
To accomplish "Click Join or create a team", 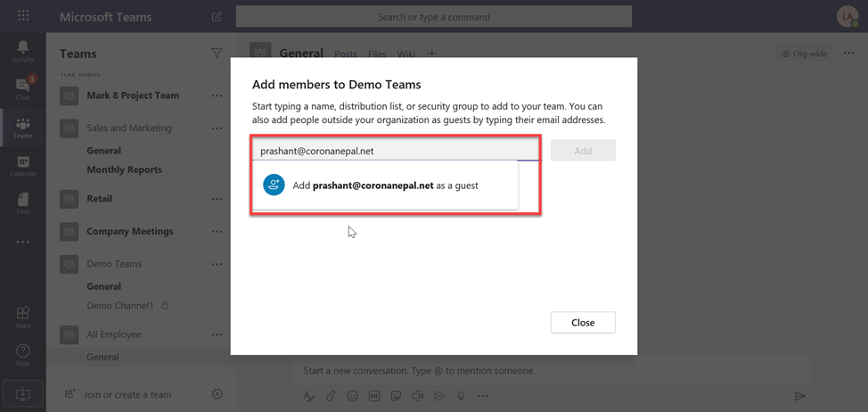I will (127, 395).
